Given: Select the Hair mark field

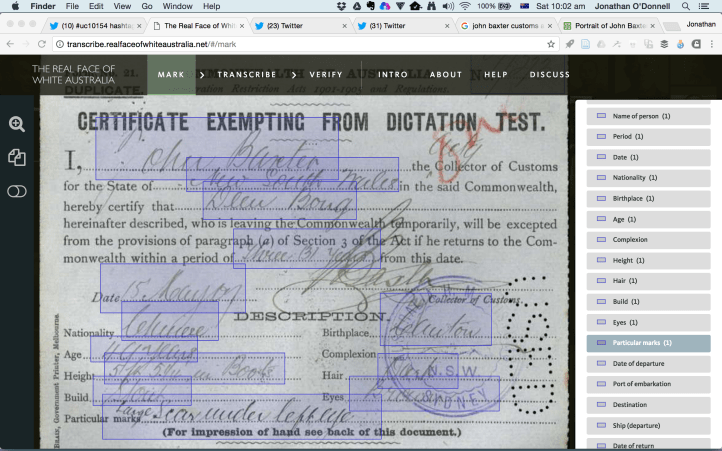Looking at the screenshot, I should 648,281.
